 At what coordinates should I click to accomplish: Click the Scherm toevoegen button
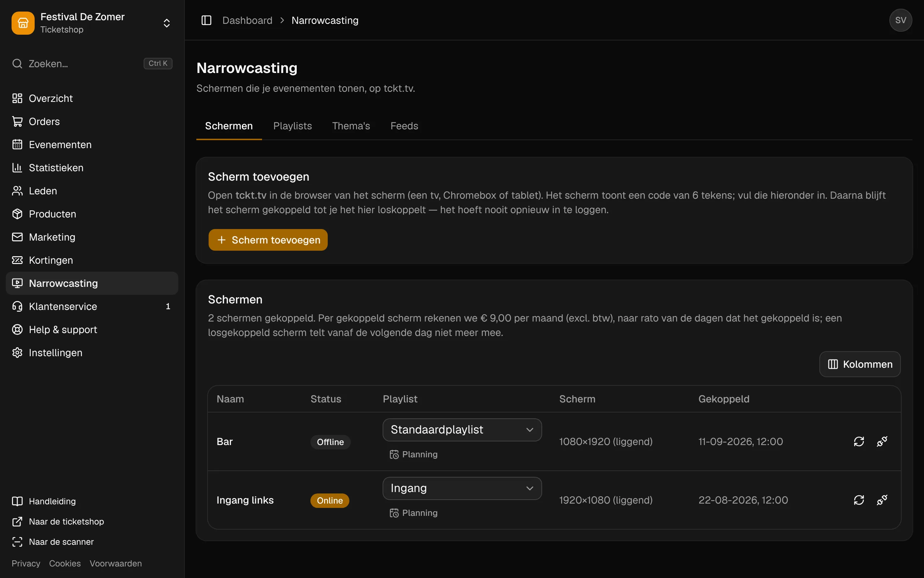(268, 240)
